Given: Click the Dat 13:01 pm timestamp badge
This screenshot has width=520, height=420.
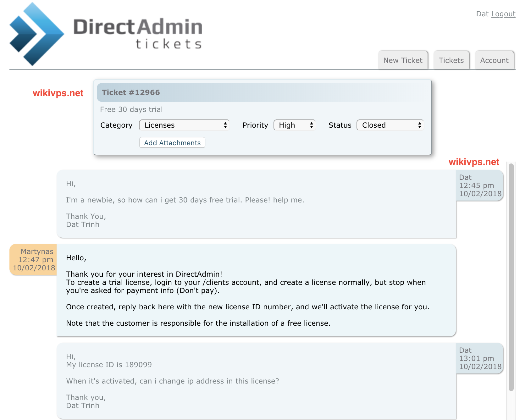Looking at the screenshot, I should (x=480, y=358).
